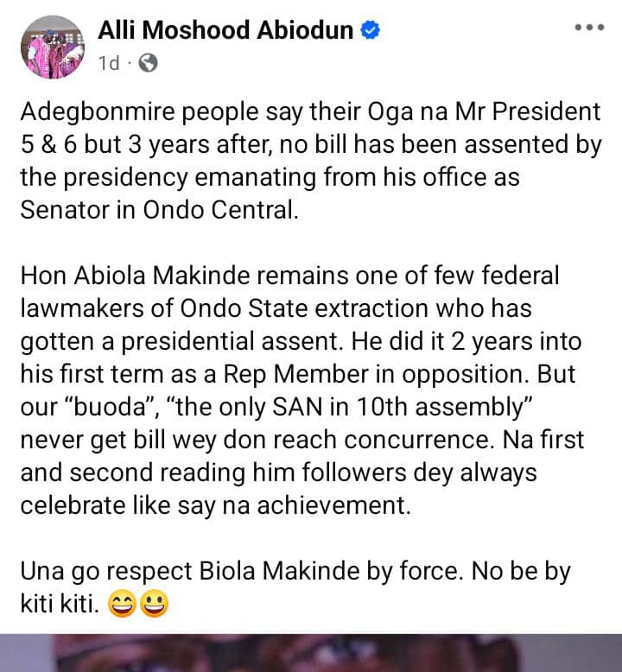Click the big-eyed smiley emoji at the end
Screen dimensions: 622x672
tap(155, 605)
